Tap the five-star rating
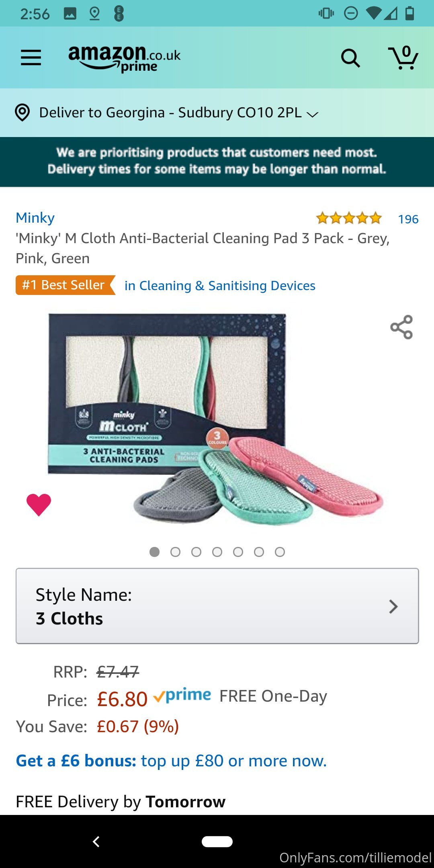434x868 pixels. coord(348,218)
